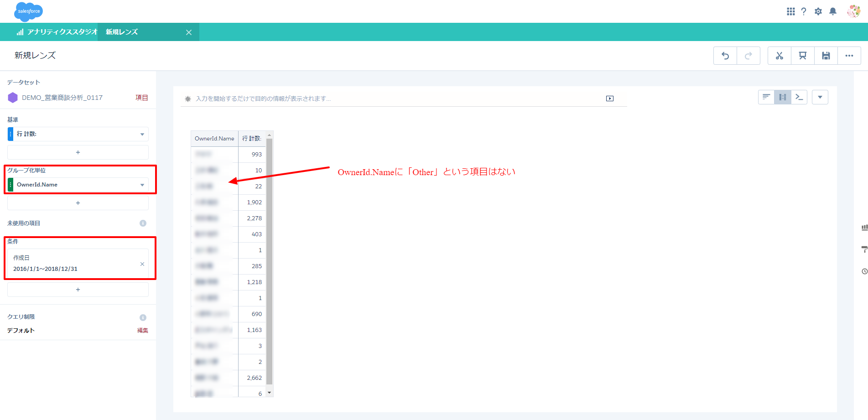Viewport: 868px width, 420px height.
Task: Save the lens with the floppy disk icon
Action: click(x=826, y=56)
